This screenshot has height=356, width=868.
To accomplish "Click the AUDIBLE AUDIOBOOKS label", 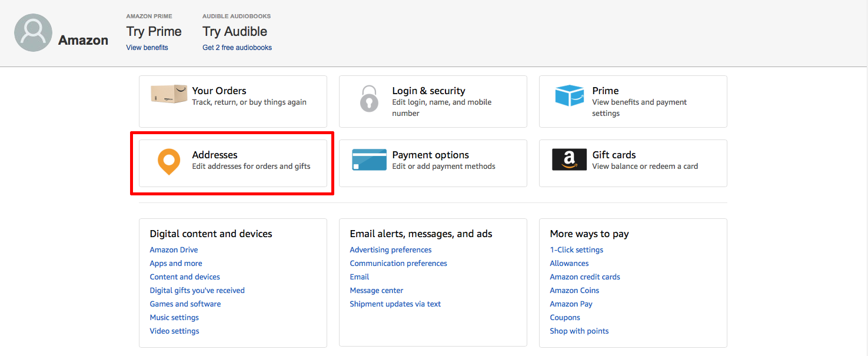I will click(237, 16).
